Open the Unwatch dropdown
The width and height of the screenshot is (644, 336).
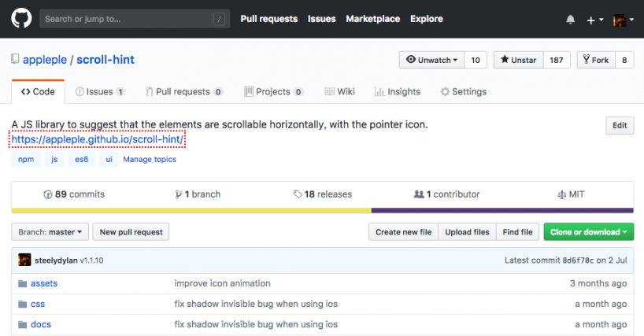(x=431, y=61)
